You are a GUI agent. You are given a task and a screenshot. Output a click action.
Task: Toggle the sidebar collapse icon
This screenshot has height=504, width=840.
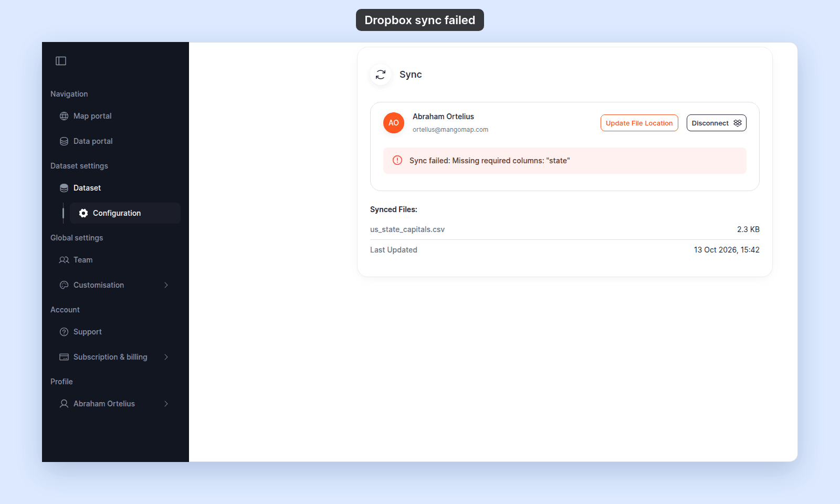pos(61,61)
